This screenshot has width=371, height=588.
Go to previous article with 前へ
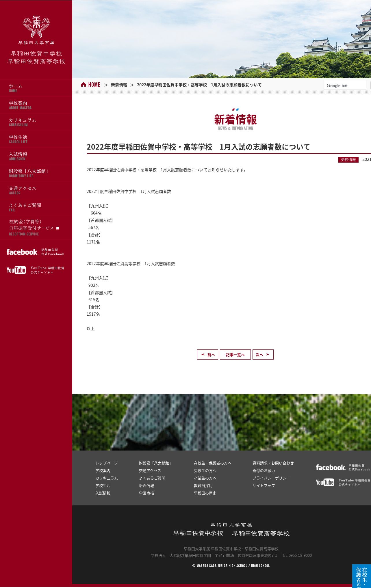point(207,355)
